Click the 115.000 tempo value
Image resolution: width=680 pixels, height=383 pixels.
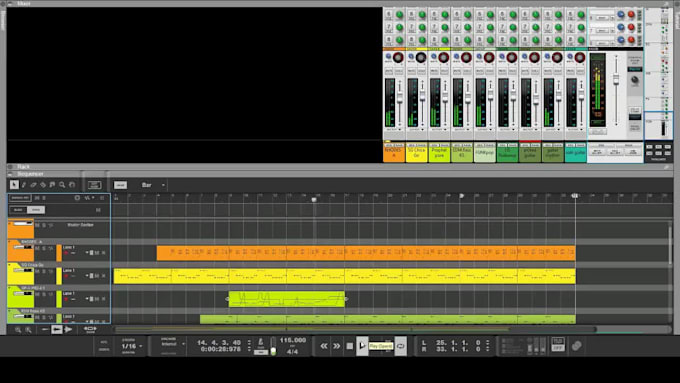[293, 340]
